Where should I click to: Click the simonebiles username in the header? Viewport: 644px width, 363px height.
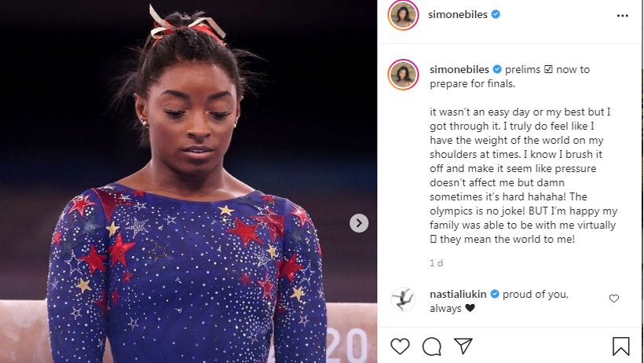[x=458, y=14]
